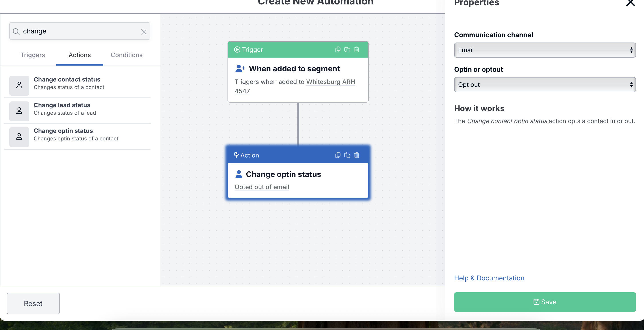The width and height of the screenshot is (644, 330).
Task: Click the Whitesburg ARH 4547 segment link
Action: (295, 86)
